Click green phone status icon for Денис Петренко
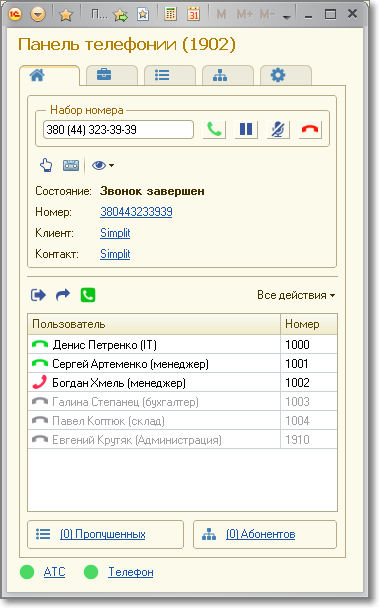This screenshot has height=608, width=379. coord(40,344)
